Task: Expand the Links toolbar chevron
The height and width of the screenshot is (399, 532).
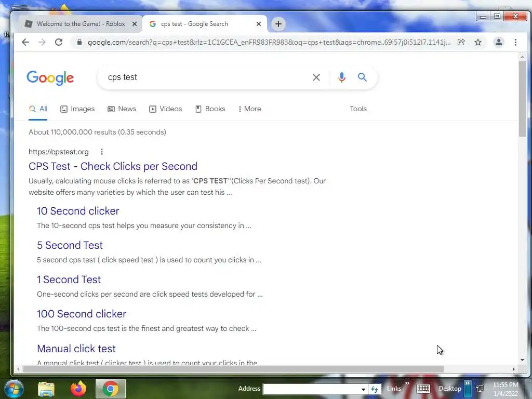Action: 407,383
